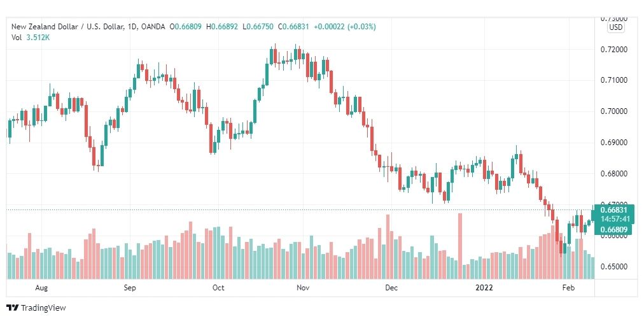Select the 2022 label on time axis
The image size is (644, 319).
(484, 288)
